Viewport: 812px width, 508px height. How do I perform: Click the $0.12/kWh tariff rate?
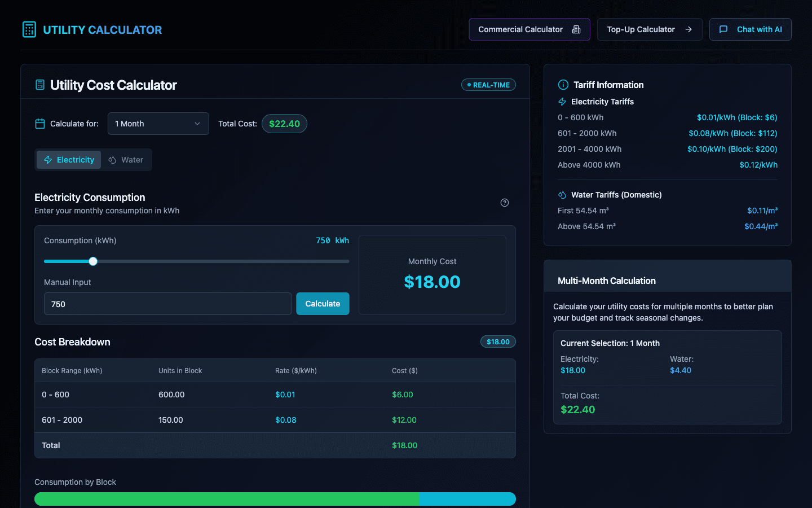[758, 165]
